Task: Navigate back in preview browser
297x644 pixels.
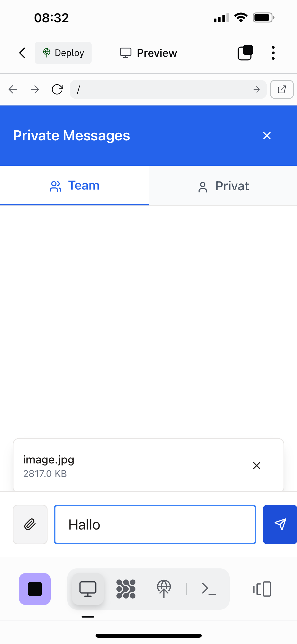Action: coord(13,89)
